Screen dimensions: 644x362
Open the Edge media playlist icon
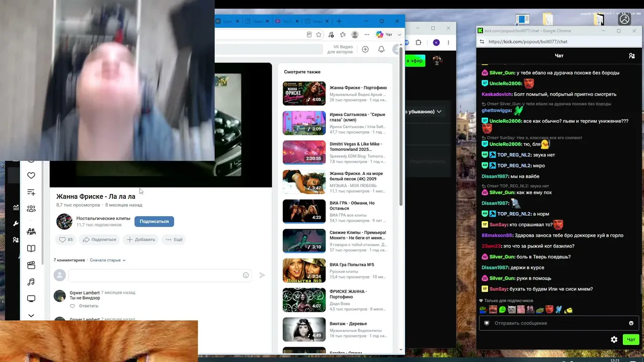coord(331,35)
